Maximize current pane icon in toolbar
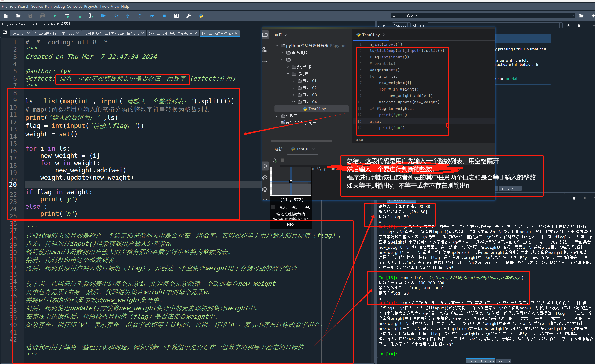The image size is (595, 364). pos(177,16)
